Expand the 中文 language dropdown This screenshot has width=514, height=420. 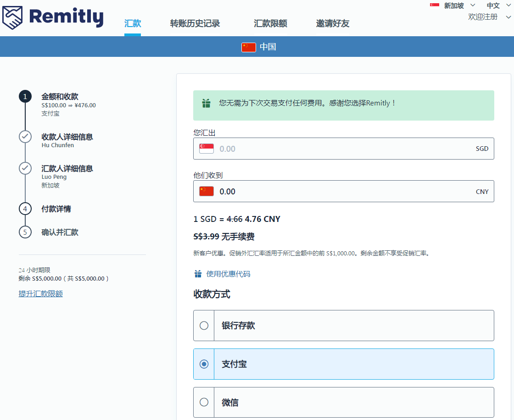point(499,6)
